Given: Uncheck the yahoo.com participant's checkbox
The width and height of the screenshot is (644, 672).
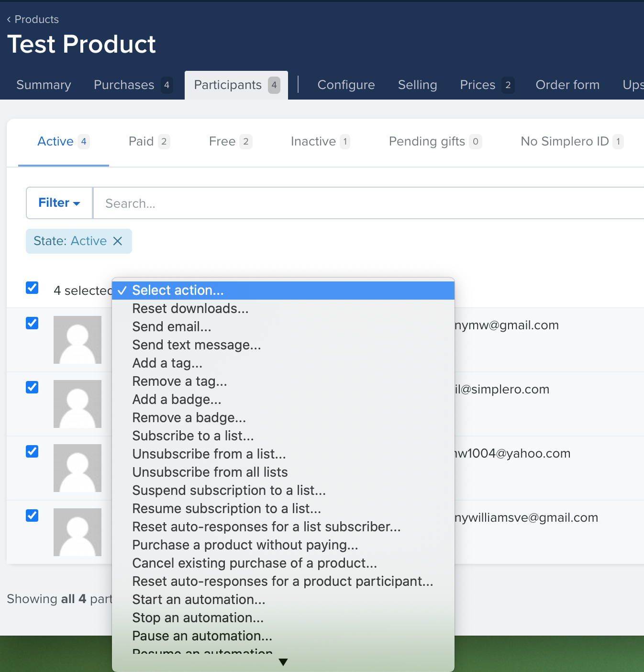Looking at the screenshot, I should point(32,451).
